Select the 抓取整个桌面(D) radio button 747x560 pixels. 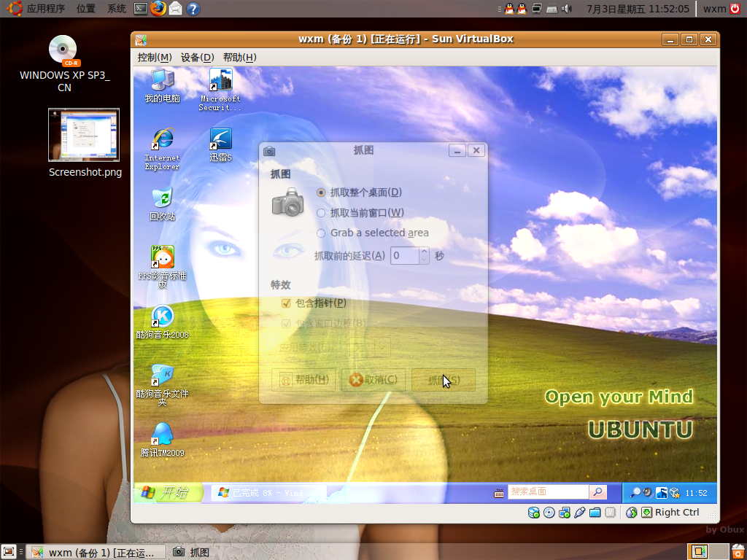point(321,192)
